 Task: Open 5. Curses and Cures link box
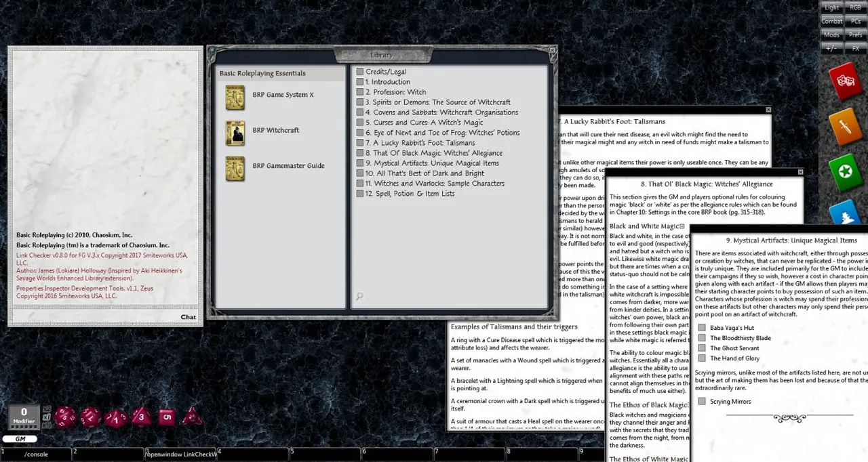[x=360, y=123]
